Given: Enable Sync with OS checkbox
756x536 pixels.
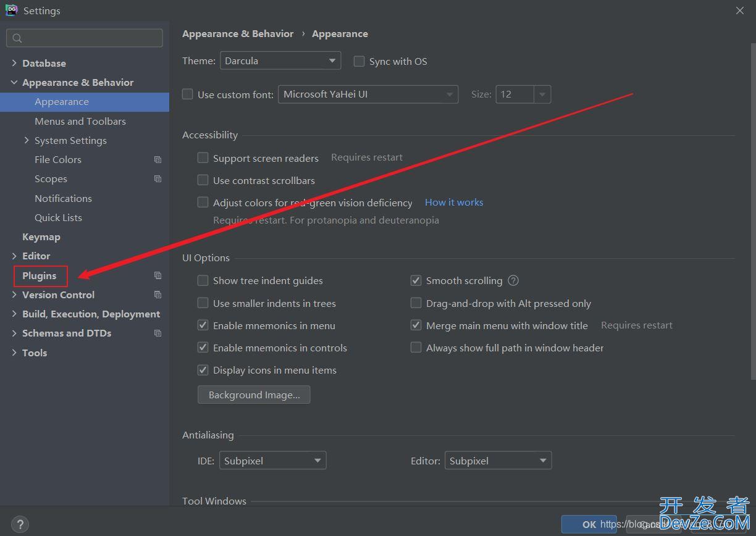Looking at the screenshot, I should pyautogui.click(x=359, y=61).
